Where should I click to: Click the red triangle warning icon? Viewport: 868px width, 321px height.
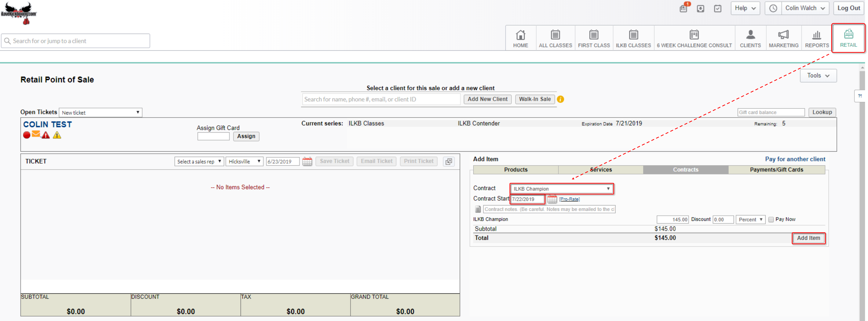[45, 135]
